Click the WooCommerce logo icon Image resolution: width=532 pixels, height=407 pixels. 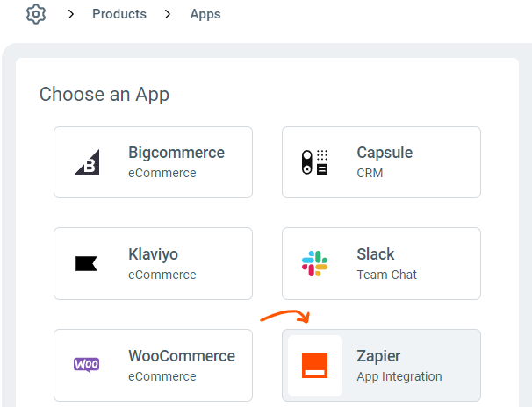click(x=86, y=365)
